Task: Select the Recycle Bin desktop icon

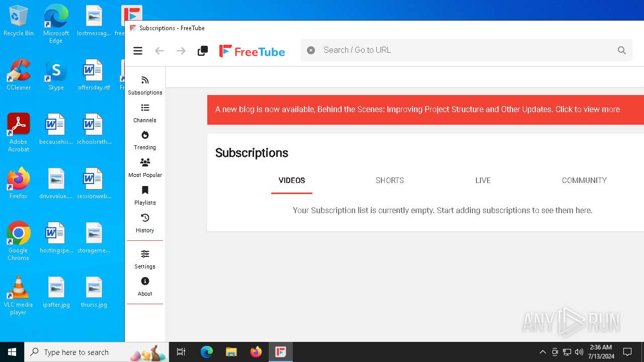Action: [x=19, y=21]
